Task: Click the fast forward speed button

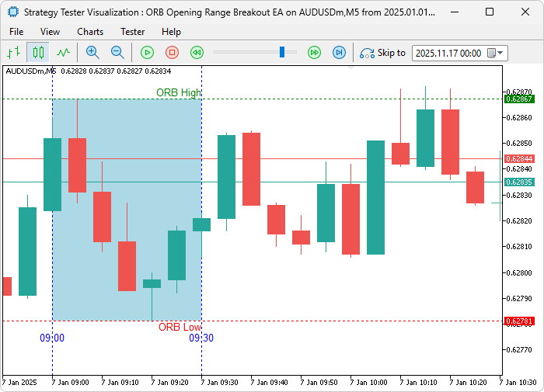Action: pyautogui.click(x=314, y=53)
